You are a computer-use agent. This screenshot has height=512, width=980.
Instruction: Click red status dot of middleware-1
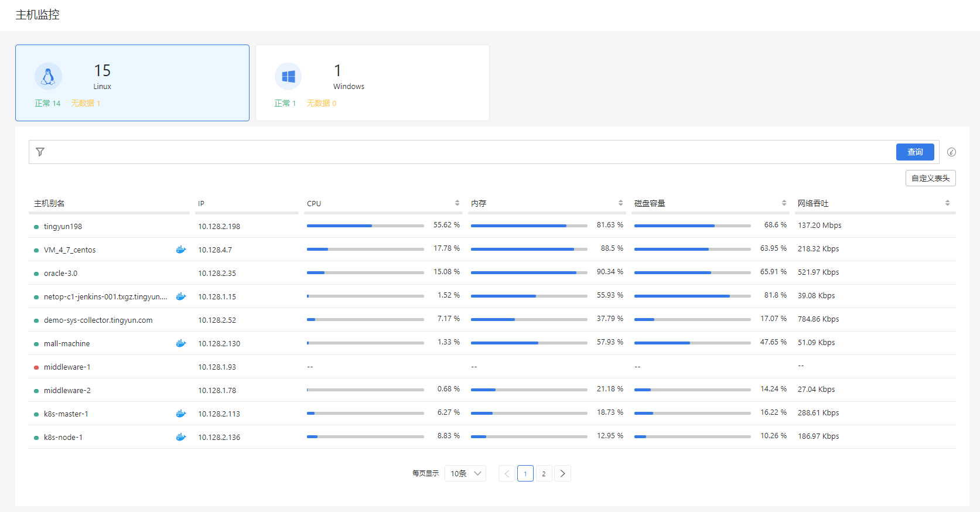[36, 367]
